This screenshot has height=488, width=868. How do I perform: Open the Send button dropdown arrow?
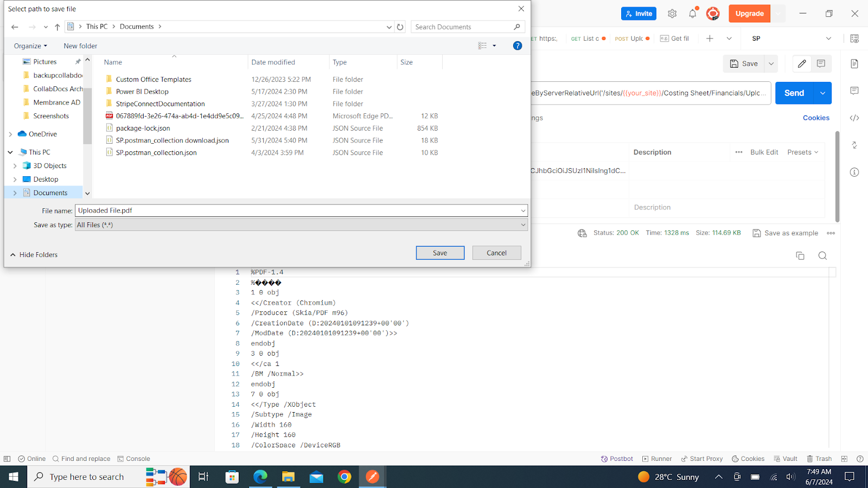point(822,93)
